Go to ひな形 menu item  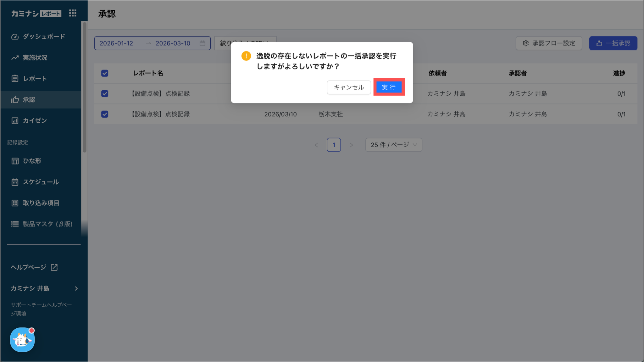point(32,161)
